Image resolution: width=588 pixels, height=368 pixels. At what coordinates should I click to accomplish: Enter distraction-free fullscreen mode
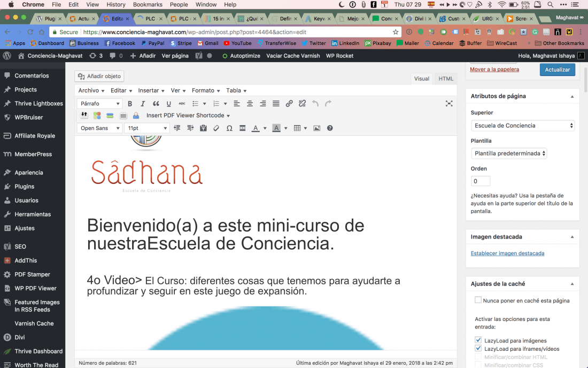pos(449,104)
